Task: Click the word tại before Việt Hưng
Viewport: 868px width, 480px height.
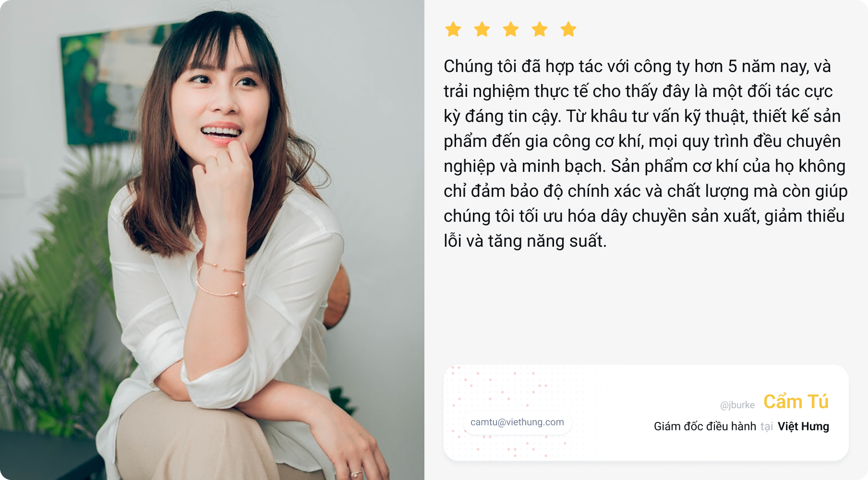Action: click(767, 426)
